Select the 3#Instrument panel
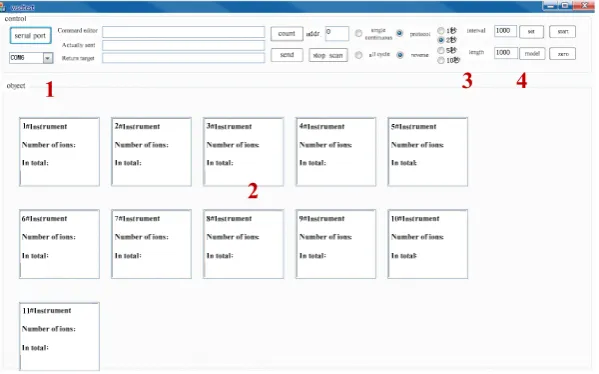 (244, 152)
